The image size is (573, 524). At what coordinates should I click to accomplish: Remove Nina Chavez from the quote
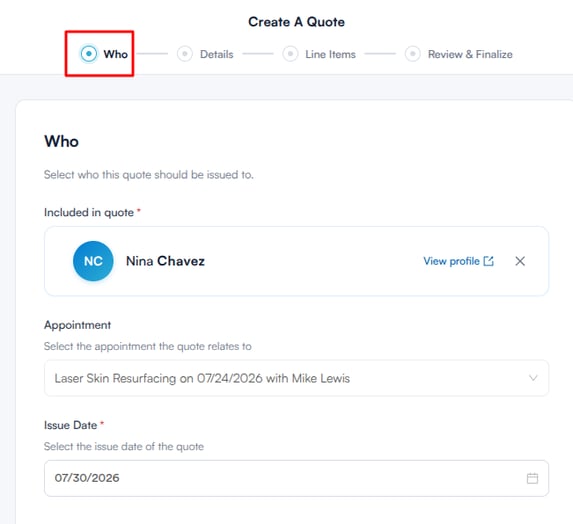520,261
